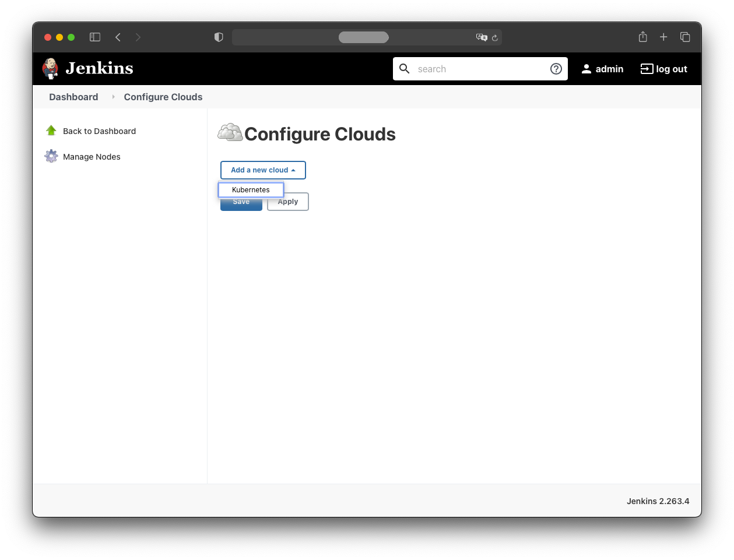Select Kubernetes from the cloud menu
This screenshot has width=734, height=560.
(251, 190)
